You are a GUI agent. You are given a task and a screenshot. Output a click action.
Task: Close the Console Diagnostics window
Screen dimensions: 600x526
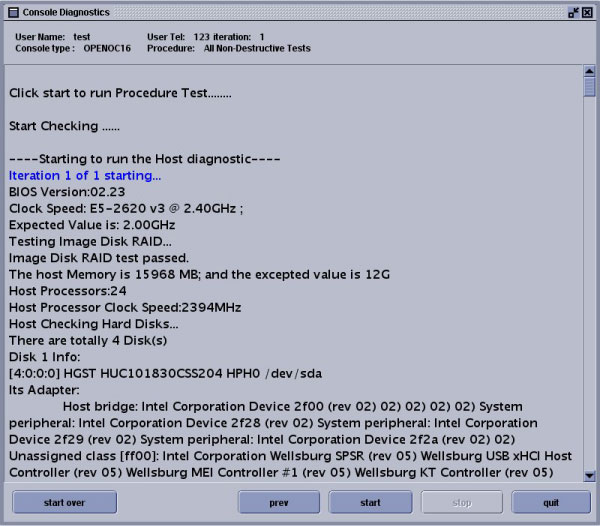[x=588, y=11]
